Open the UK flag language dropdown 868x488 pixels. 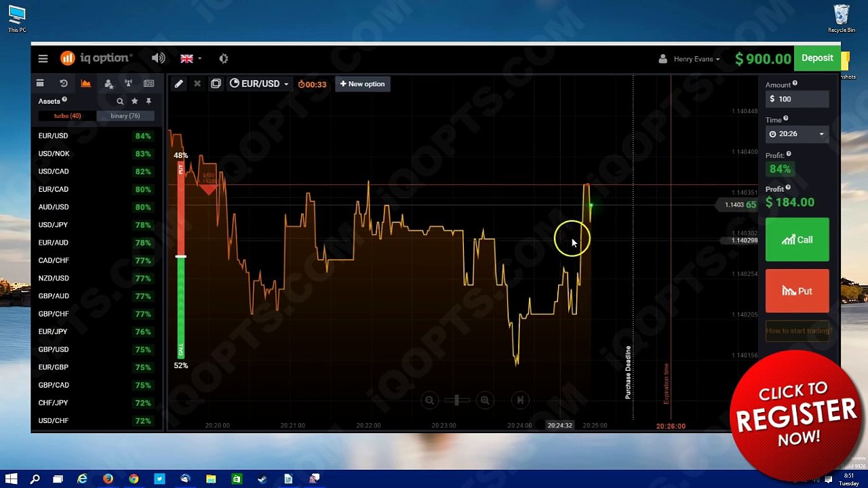[190, 58]
